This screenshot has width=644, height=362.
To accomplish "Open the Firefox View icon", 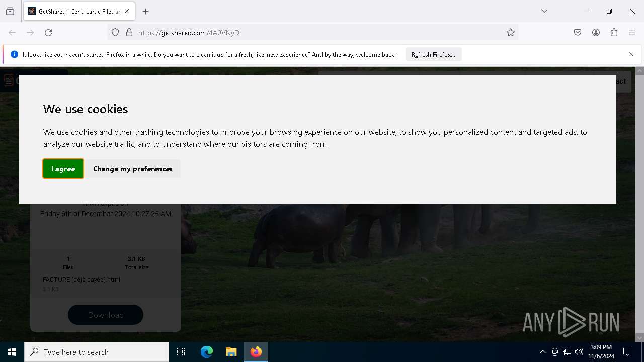I will pyautogui.click(x=10, y=11).
